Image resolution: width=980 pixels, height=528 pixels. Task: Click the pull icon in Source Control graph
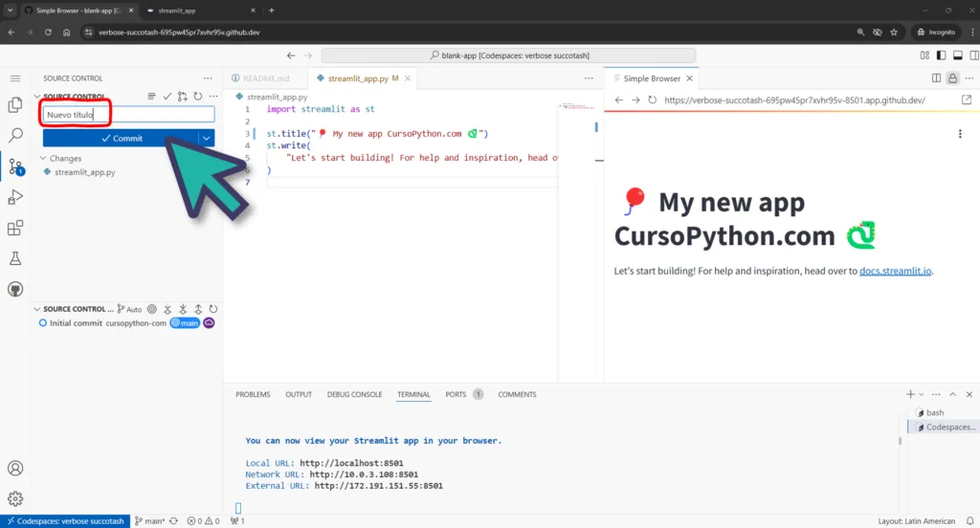pos(183,309)
